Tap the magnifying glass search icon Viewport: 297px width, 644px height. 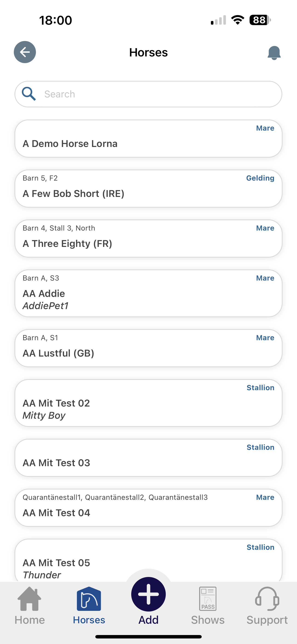click(x=29, y=94)
